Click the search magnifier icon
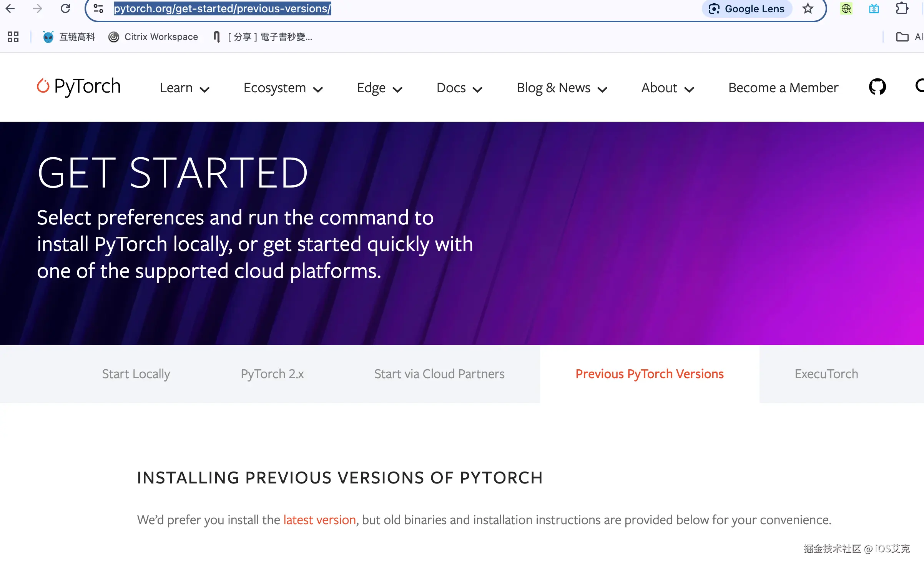Image resolution: width=924 pixels, height=568 pixels. 919,85
